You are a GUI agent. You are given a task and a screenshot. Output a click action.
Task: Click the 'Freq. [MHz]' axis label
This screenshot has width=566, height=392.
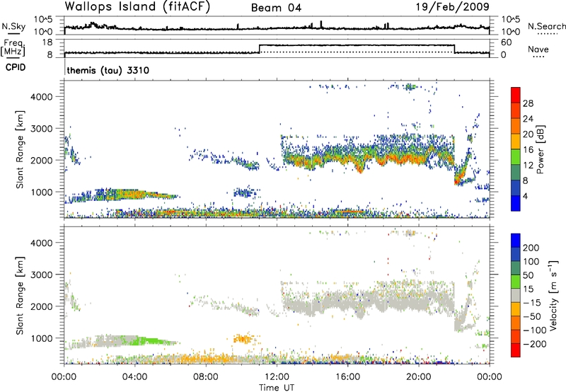tap(13, 48)
